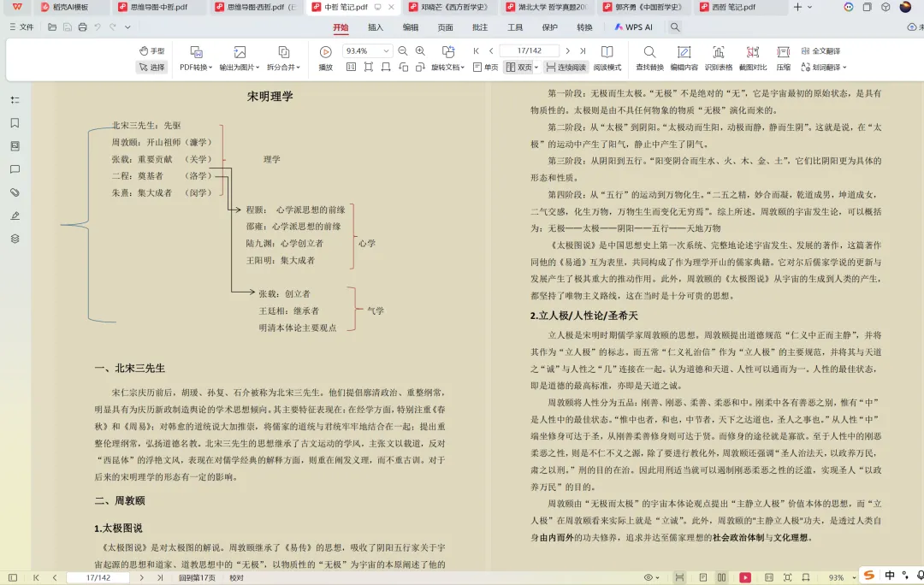Screen dimensions: 924x585
Task: Go to first page using toolbar arrow
Action: click(x=477, y=51)
